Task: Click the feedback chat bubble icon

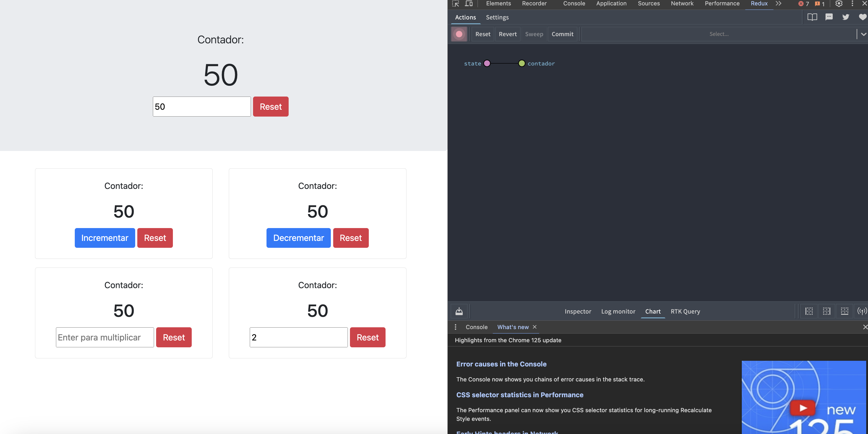Action: [x=829, y=17]
